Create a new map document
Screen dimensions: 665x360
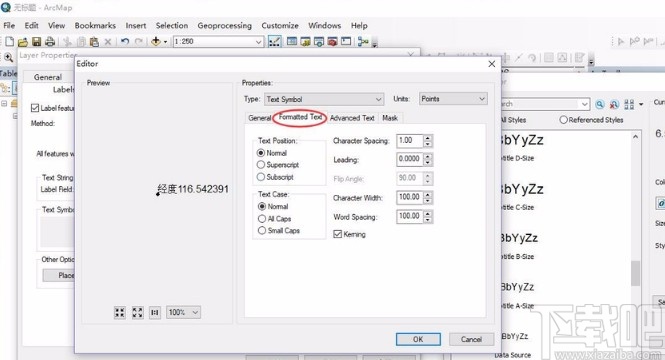pyautogui.click(x=9, y=41)
